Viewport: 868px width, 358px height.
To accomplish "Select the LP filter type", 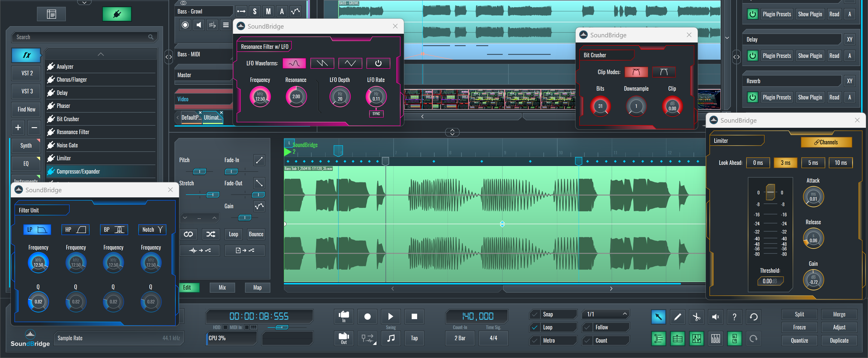I will (x=37, y=230).
